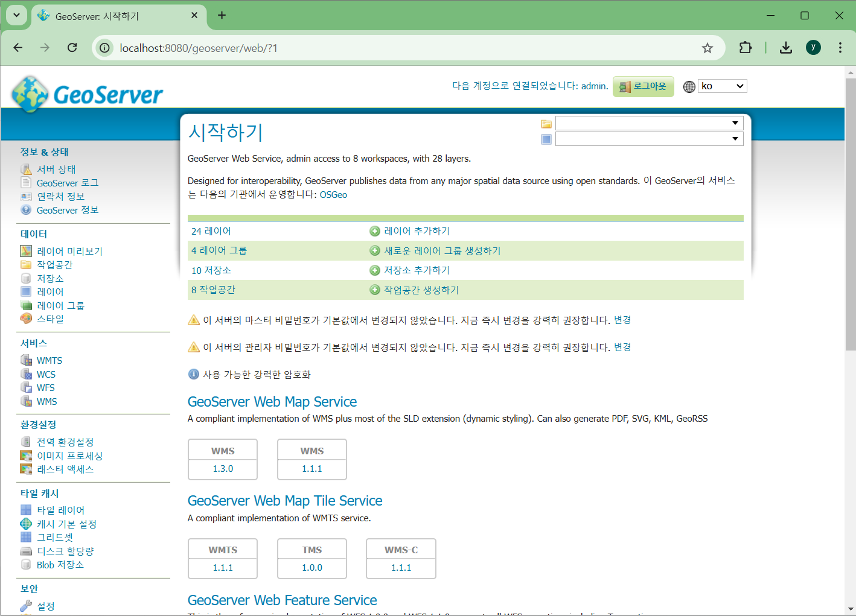View site information icon in address bar
The image size is (856, 616).
tap(105, 48)
